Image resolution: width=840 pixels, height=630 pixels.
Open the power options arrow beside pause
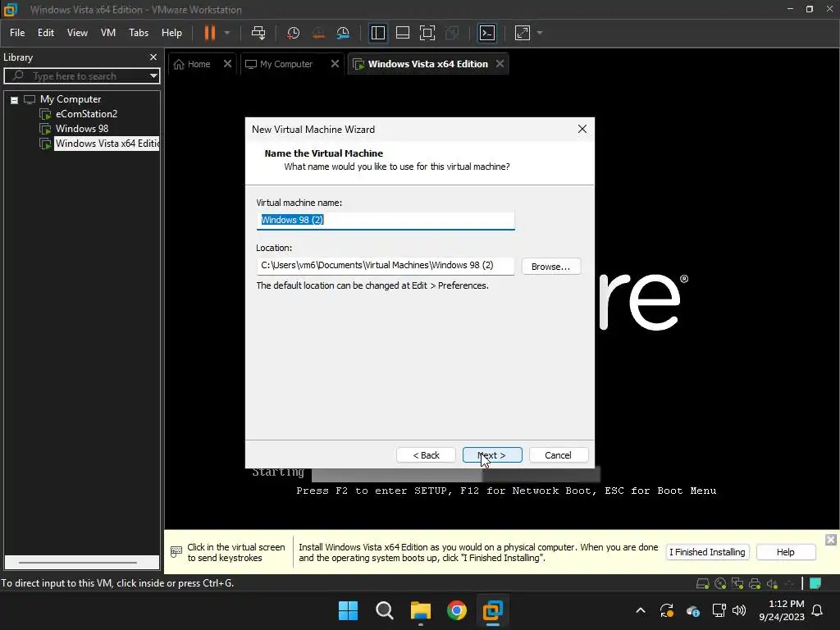[227, 33]
